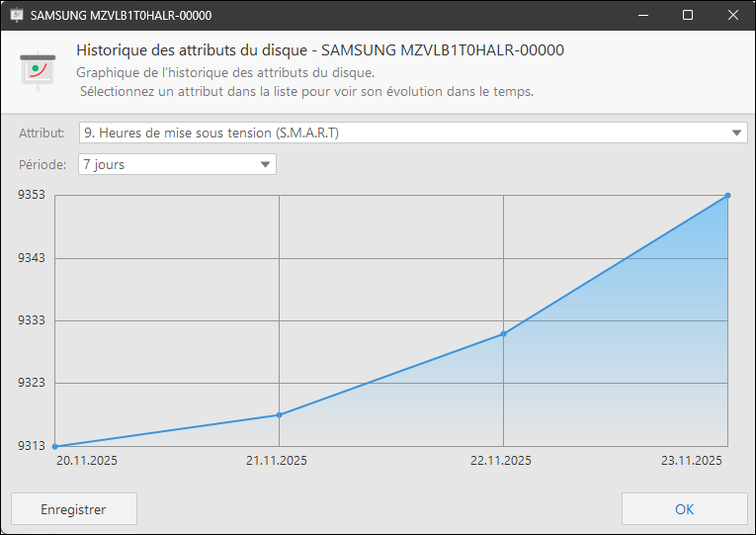Viewport: 756px width, 535px height.
Task: Select the graph data point for 21.11.2025
Action: (x=280, y=414)
